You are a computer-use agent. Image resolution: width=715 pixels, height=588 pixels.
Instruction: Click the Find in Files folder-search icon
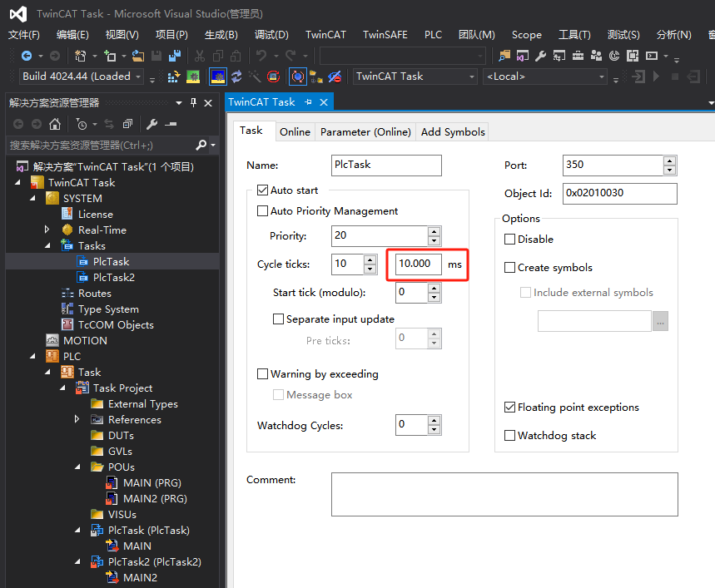click(x=504, y=56)
